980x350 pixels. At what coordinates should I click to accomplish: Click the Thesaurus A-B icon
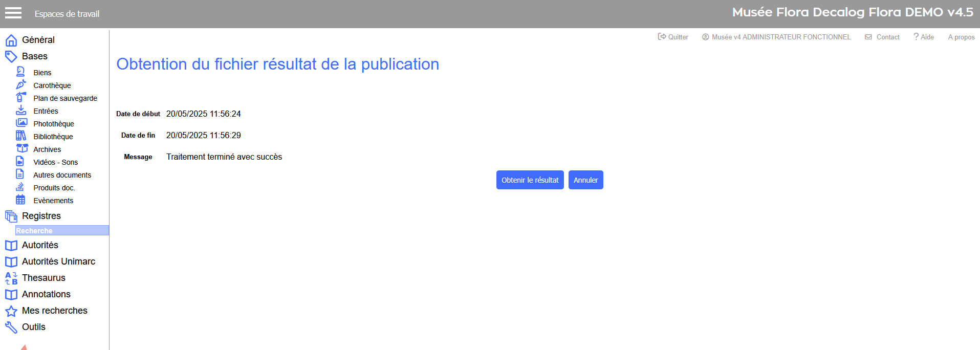11,278
